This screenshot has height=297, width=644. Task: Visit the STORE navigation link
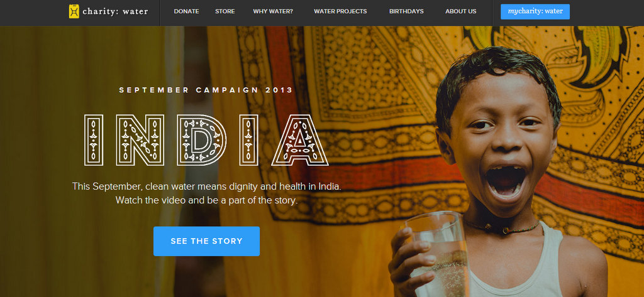[x=225, y=11]
